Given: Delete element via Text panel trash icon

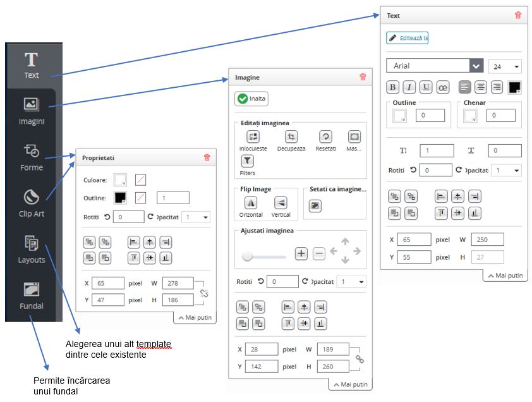Looking at the screenshot, I should [518, 15].
